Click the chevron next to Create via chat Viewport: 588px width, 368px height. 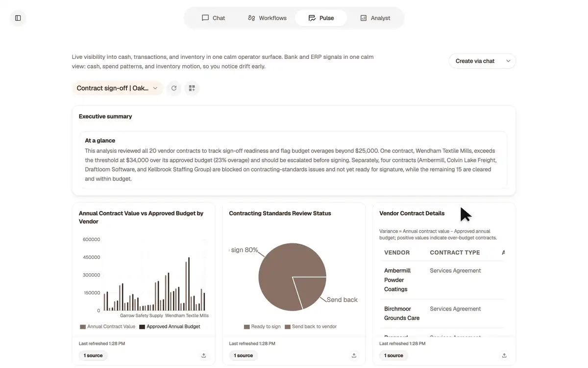click(508, 61)
